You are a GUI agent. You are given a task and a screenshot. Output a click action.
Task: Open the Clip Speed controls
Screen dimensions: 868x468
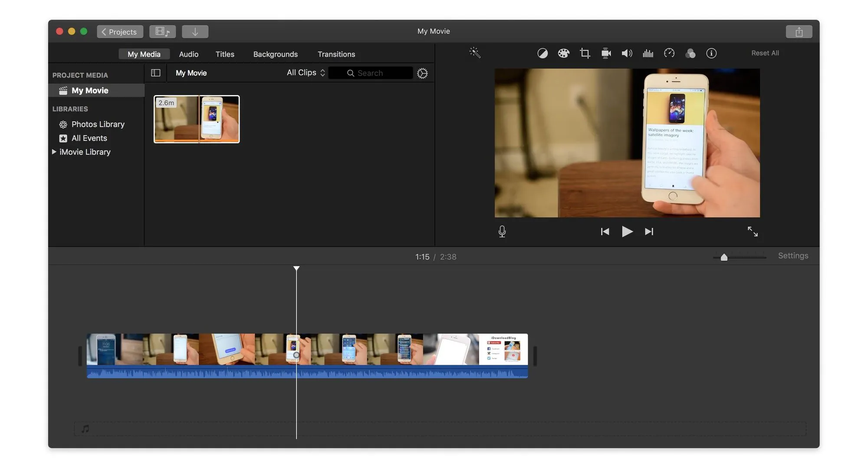(669, 53)
